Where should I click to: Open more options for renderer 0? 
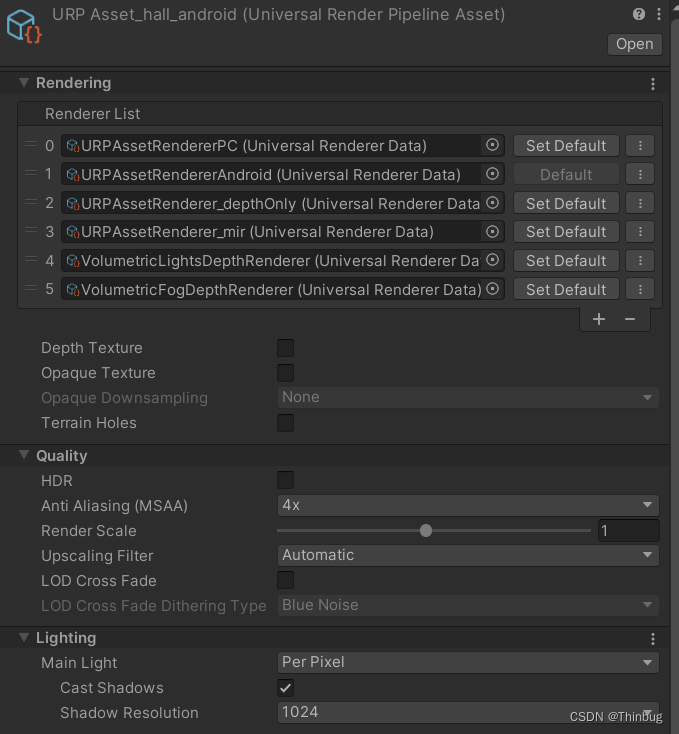(640, 146)
